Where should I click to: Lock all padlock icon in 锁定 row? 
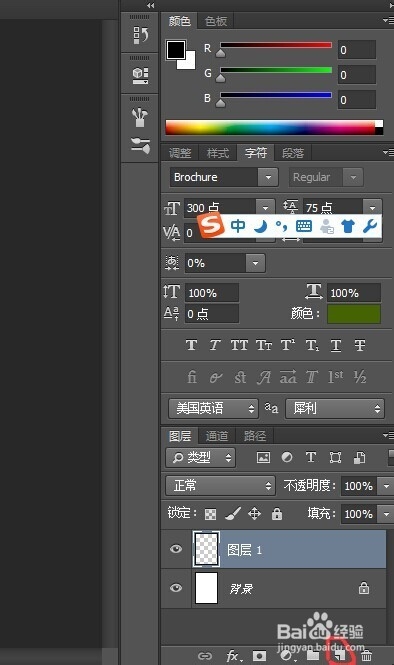point(277,514)
